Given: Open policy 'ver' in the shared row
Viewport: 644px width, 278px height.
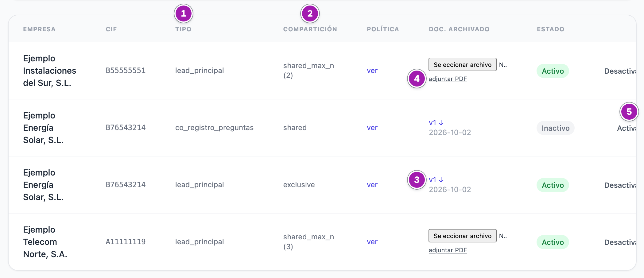Looking at the screenshot, I should coord(372,128).
